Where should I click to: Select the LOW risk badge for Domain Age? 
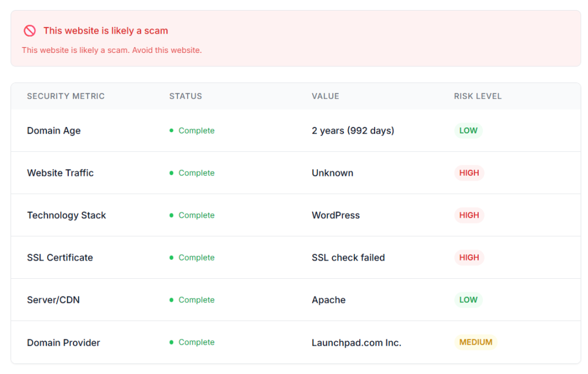[468, 131]
